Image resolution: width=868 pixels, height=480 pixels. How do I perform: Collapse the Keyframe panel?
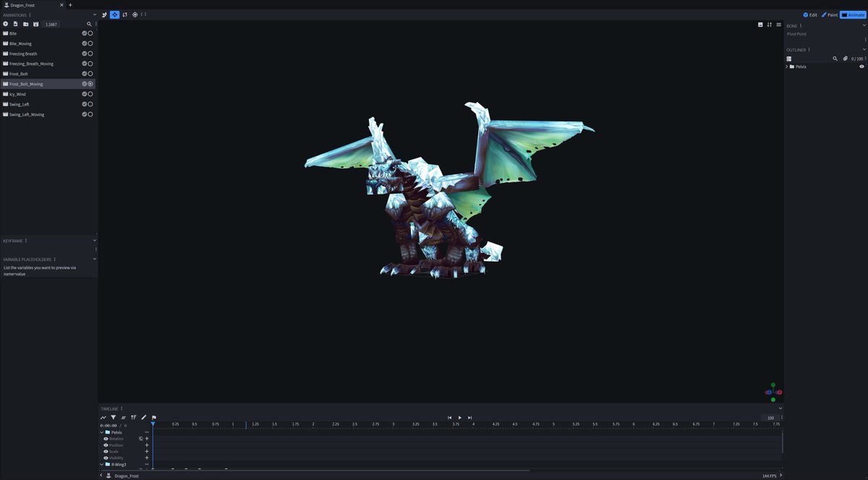coord(95,241)
